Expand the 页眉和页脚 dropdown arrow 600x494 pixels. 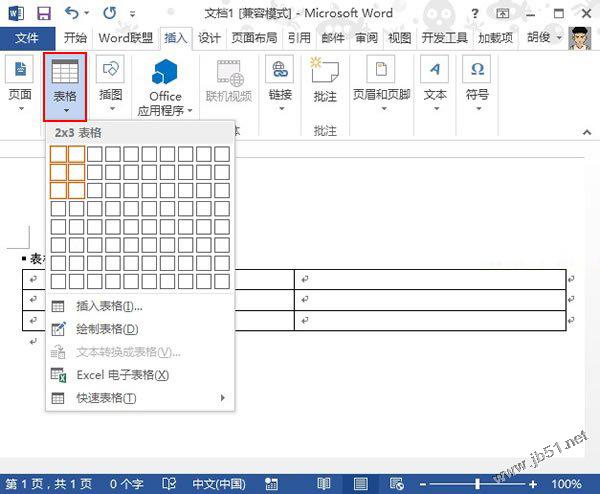(x=384, y=109)
